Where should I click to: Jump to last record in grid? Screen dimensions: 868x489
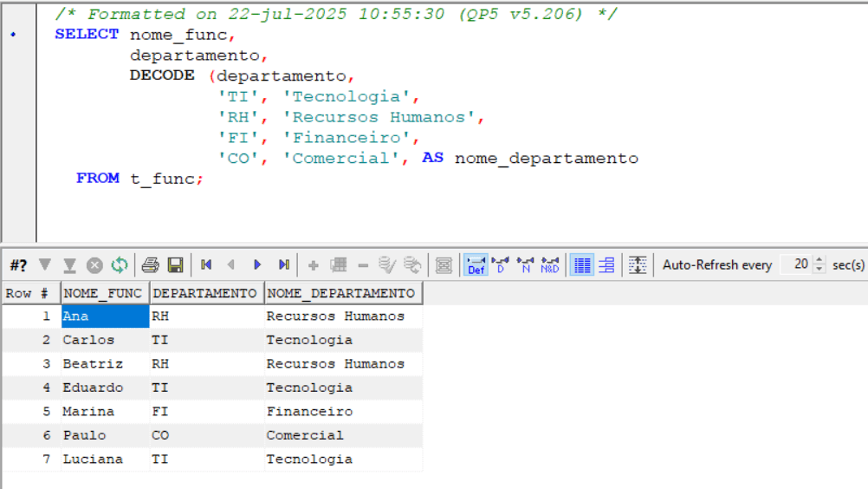pyautogui.click(x=283, y=265)
